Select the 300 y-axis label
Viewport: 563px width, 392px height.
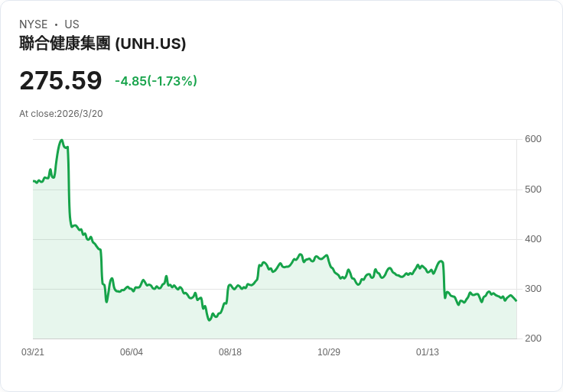[533, 289]
